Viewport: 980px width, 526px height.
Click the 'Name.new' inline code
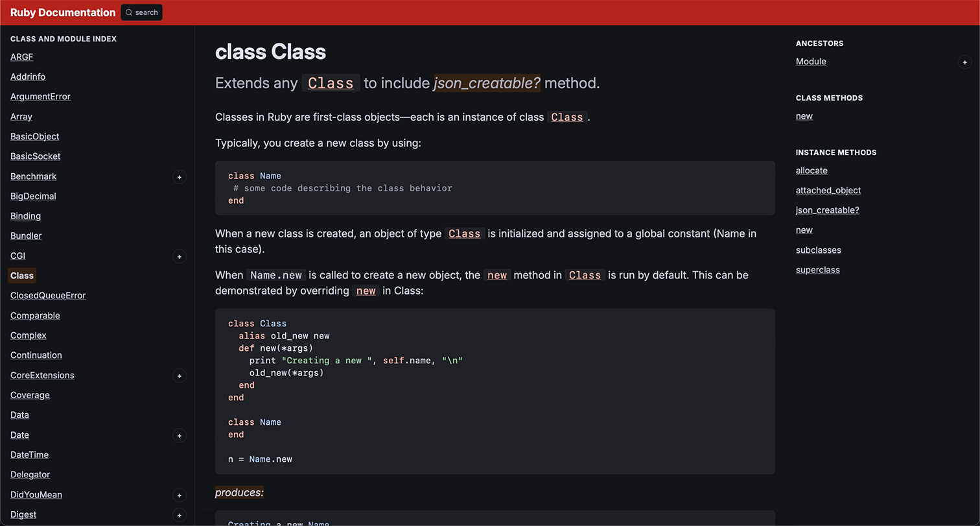click(276, 275)
